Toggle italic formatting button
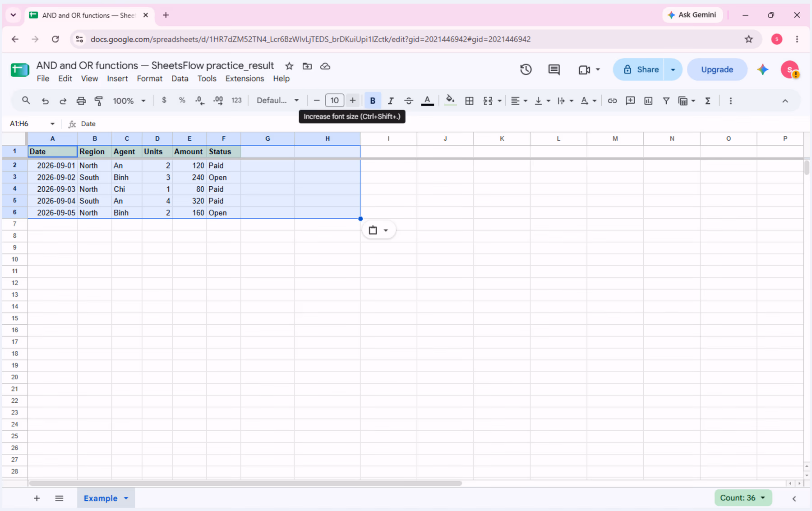The image size is (812, 511). click(x=391, y=101)
